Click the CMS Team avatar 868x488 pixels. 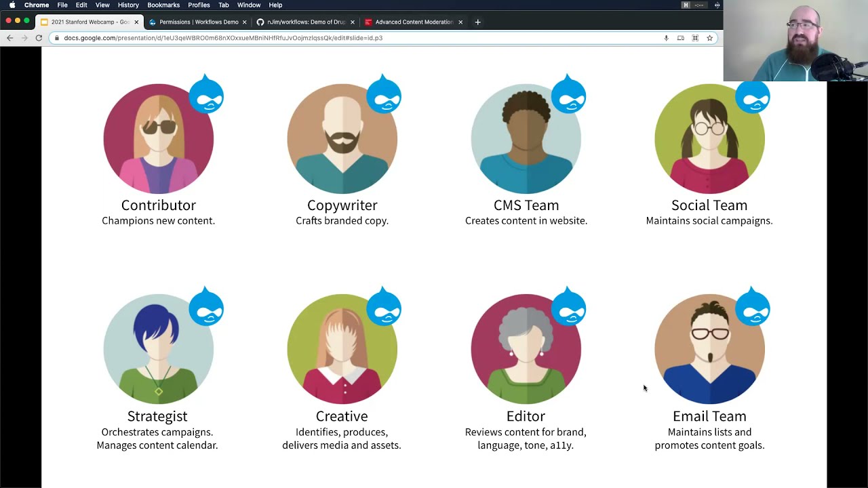pos(526,139)
